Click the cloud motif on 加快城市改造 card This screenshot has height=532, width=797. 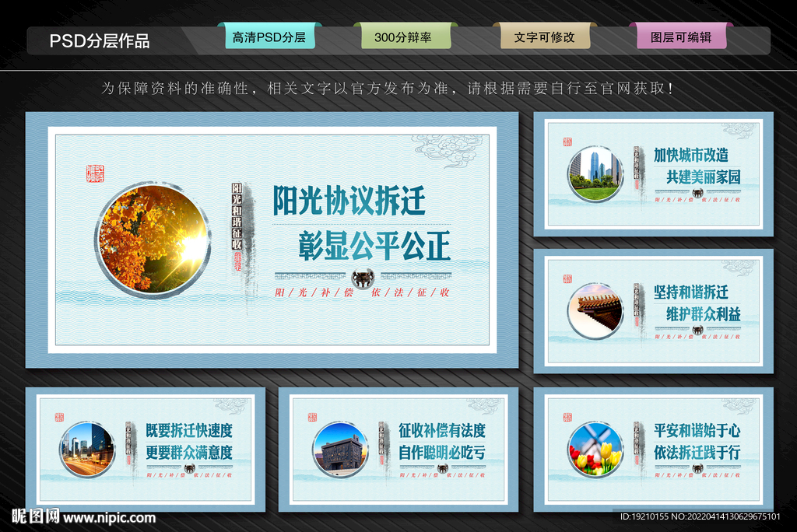coord(741,131)
